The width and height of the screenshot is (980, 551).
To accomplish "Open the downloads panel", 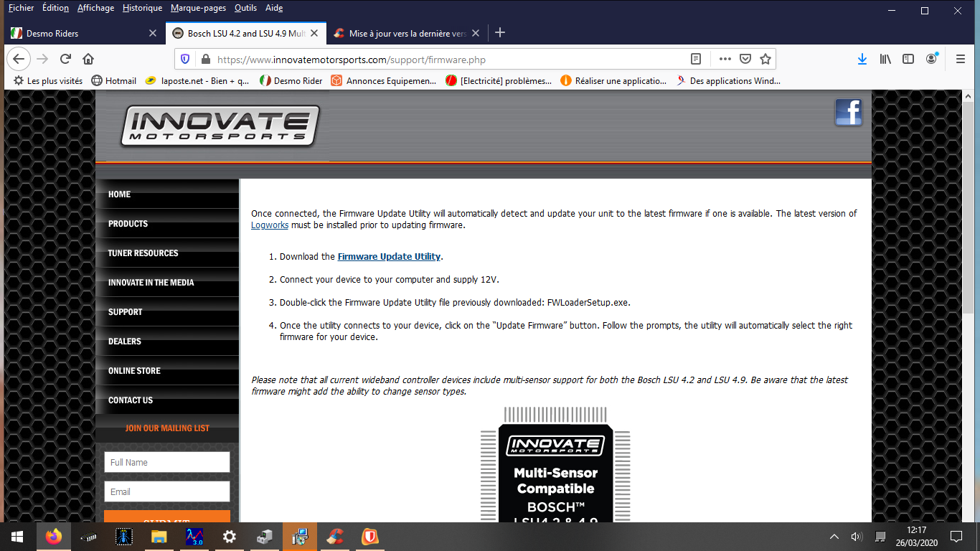I will click(x=862, y=59).
